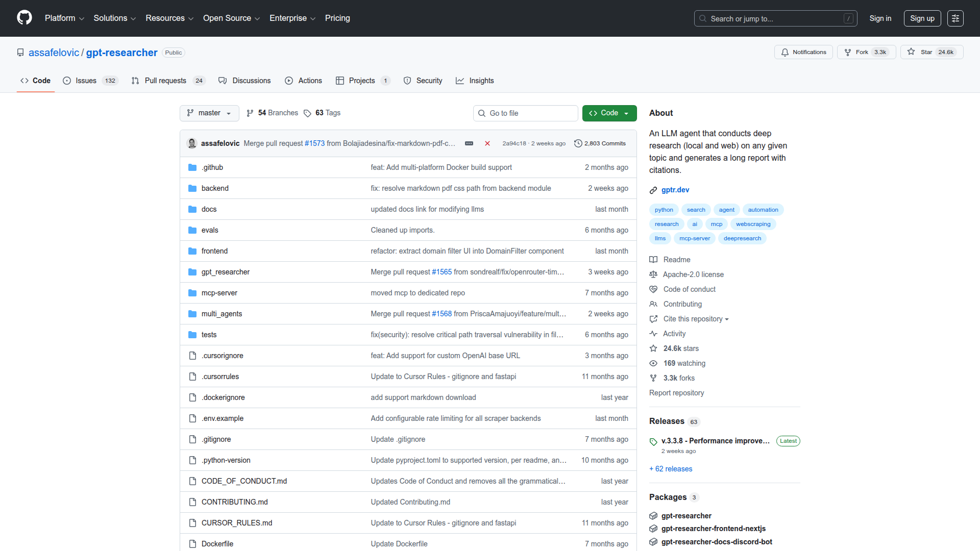Open the Pricing menu item

(337, 18)
